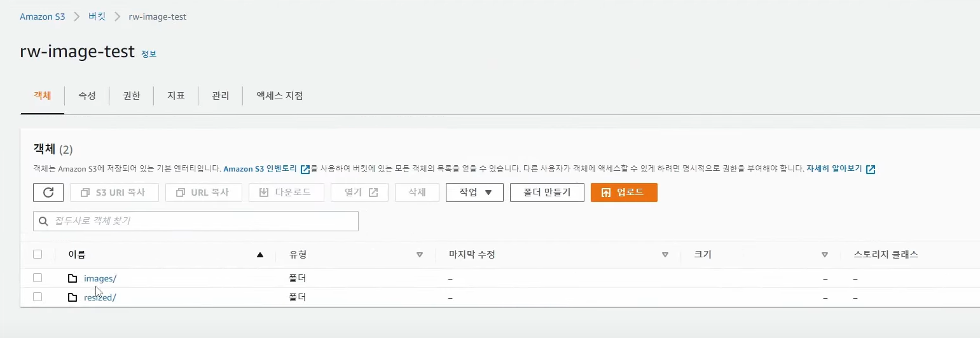Open the 관리 tab
Screen dimensions: 980x338
click(221, 96)
